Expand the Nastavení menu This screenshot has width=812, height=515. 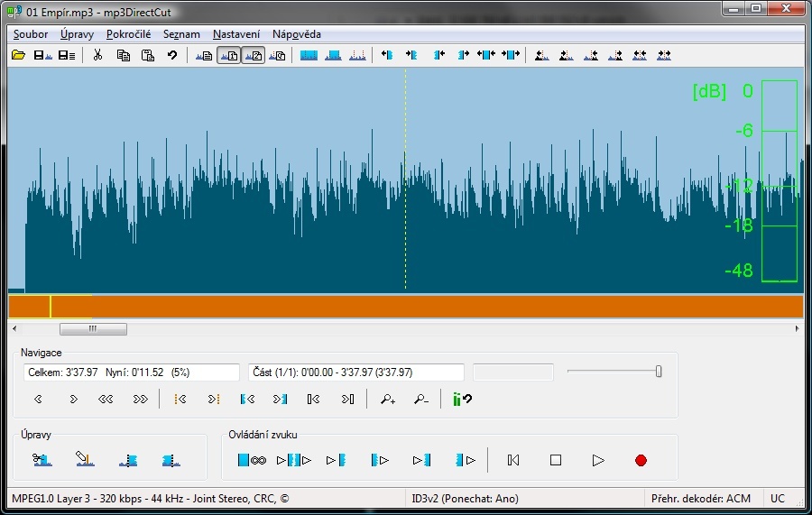pos(236,34)
